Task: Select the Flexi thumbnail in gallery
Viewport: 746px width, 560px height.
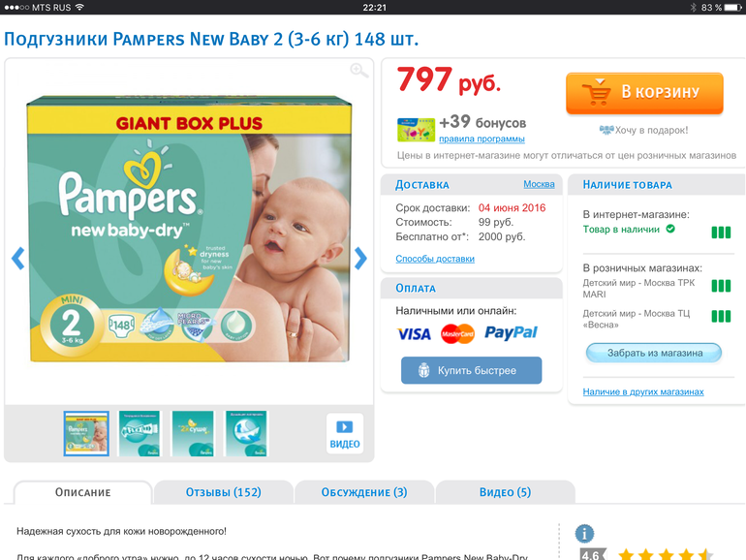Action: tap(140, 433)
